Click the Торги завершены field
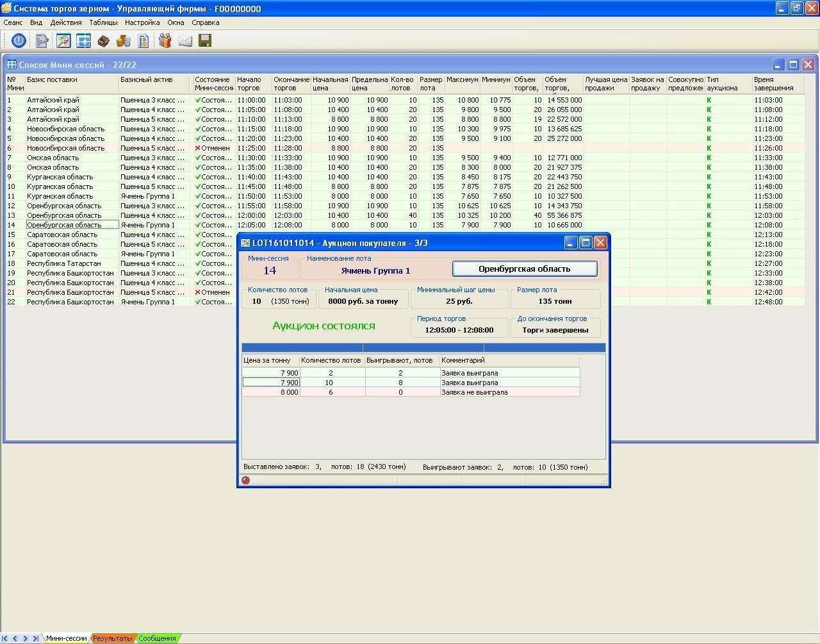820x644 pixels. (555, 330)
